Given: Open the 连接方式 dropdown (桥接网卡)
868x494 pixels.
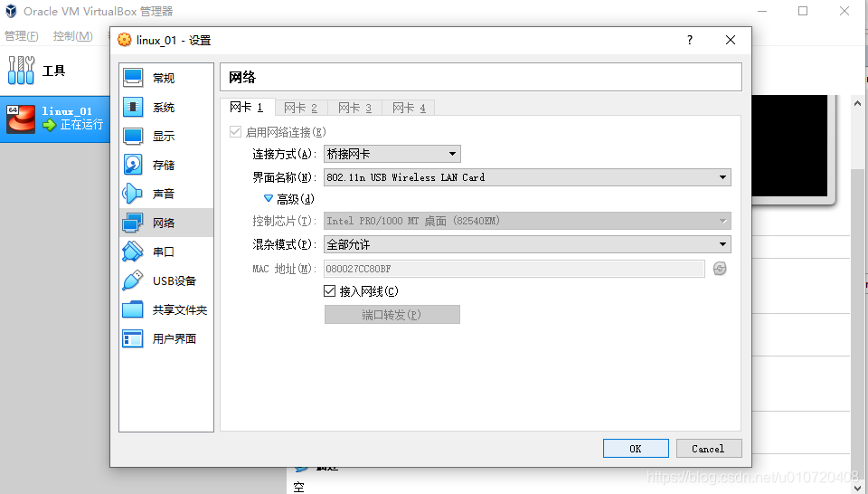Looking at the screenshot, I should click(x=392, y=154).
